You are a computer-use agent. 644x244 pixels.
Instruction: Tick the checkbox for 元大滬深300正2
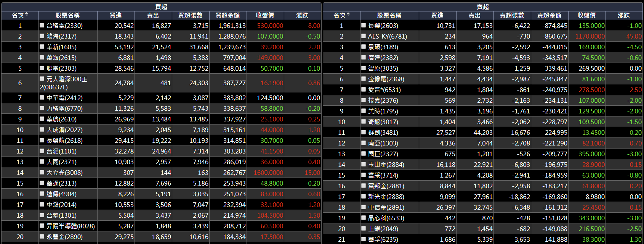coord(42,79)
